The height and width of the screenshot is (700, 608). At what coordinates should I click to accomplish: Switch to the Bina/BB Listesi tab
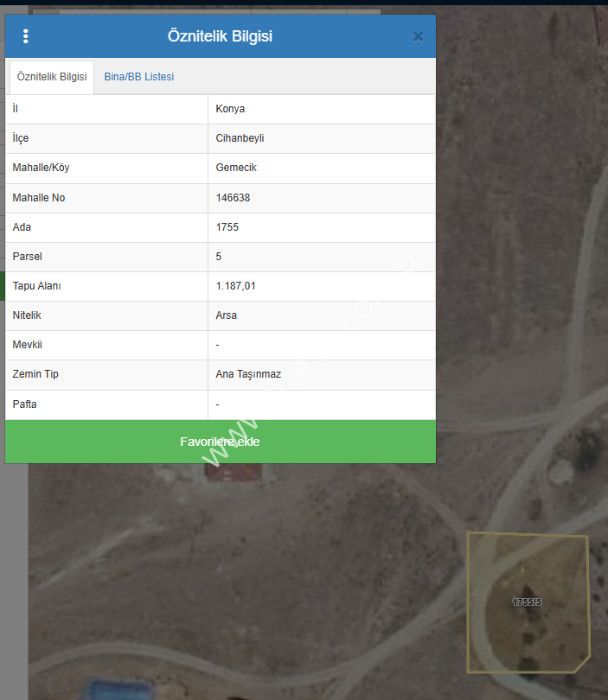pos(139,77)
